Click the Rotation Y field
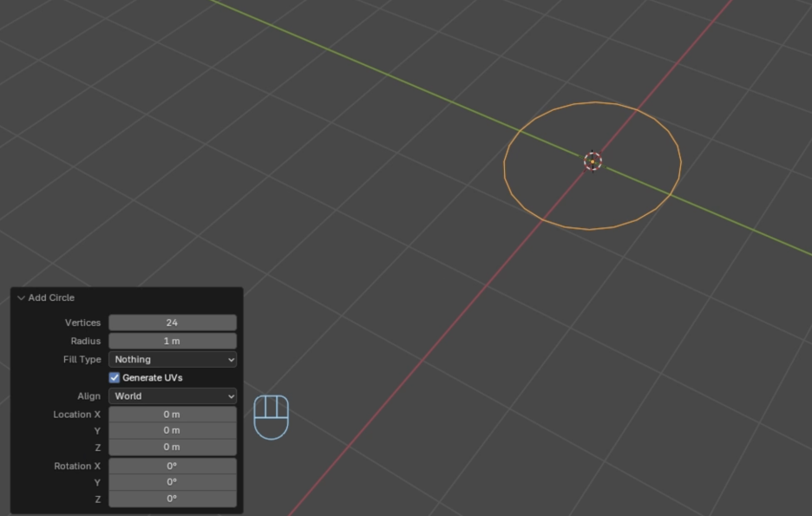Viewport: 812px width, 516px height. 173,482
